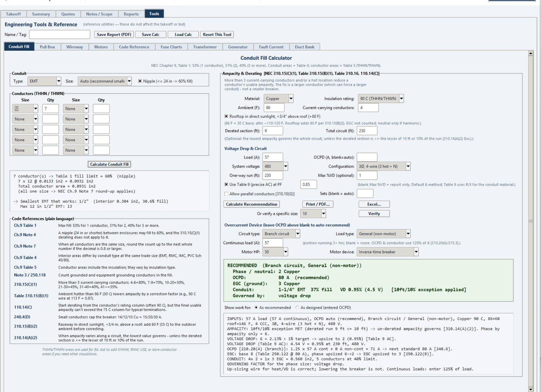Open the Generator tab

pos(238,47)
